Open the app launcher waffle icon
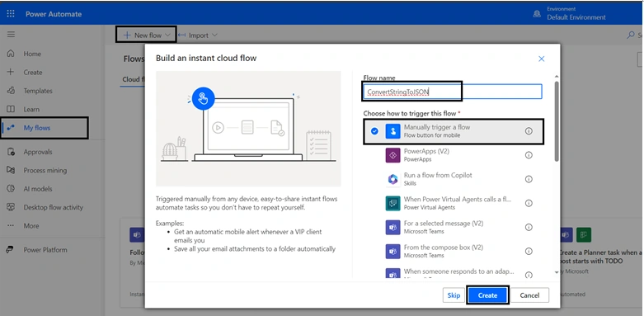The width and height of the screenshot is (644, 316). 11,14
